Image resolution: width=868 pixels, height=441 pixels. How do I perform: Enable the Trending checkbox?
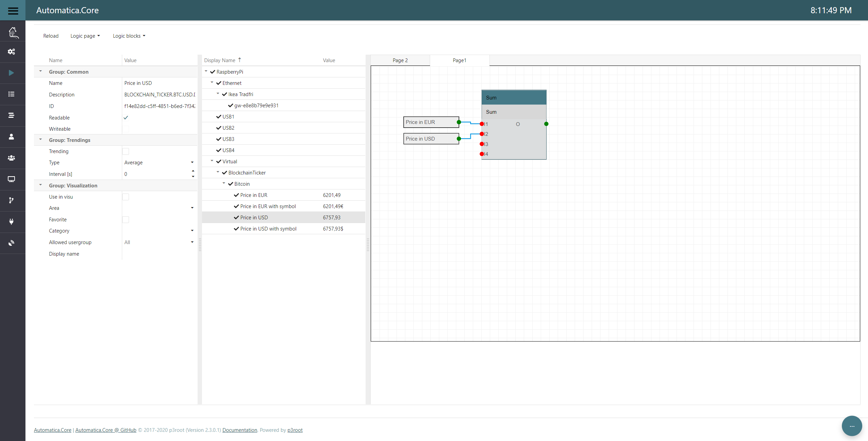click(126, 151)
